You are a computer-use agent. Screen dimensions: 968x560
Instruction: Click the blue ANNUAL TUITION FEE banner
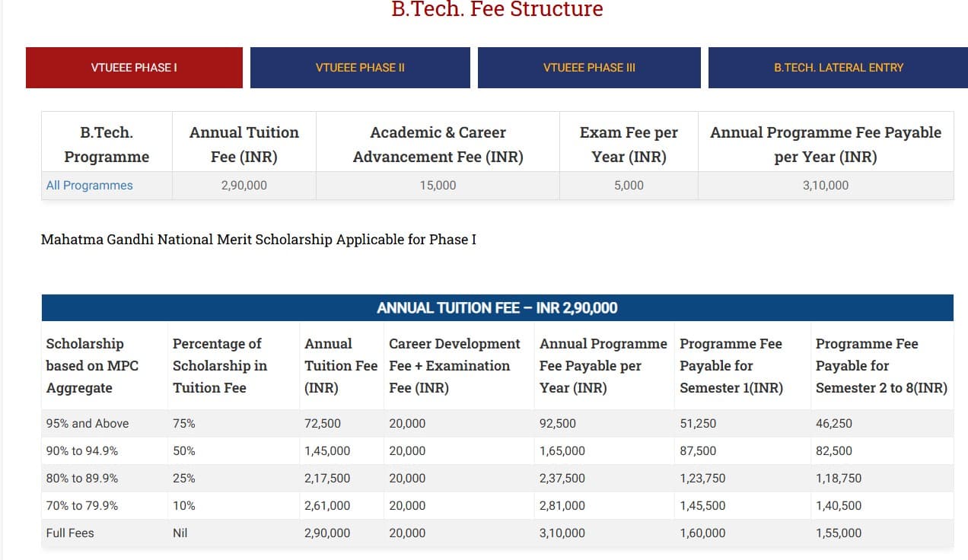point(497,308)
